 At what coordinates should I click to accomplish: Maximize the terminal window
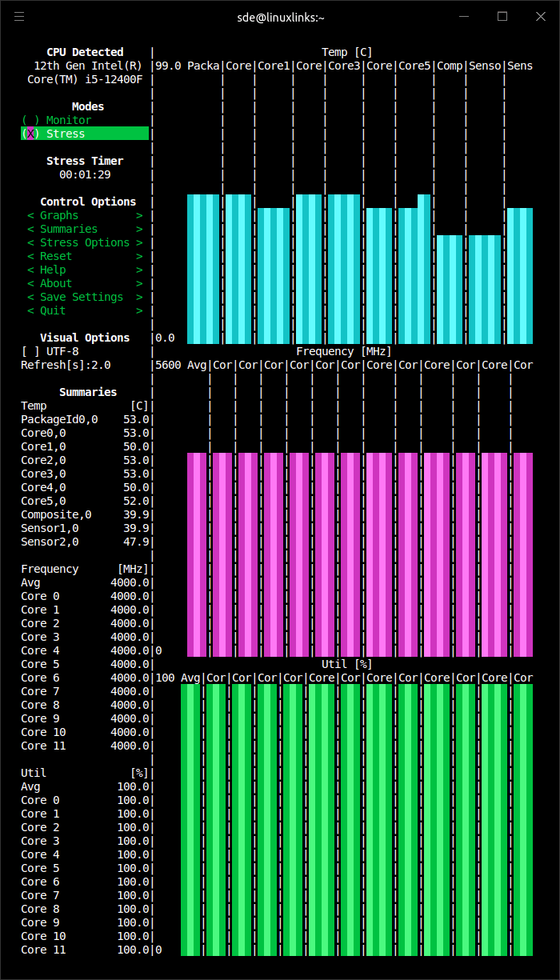(x=502, y=16)
